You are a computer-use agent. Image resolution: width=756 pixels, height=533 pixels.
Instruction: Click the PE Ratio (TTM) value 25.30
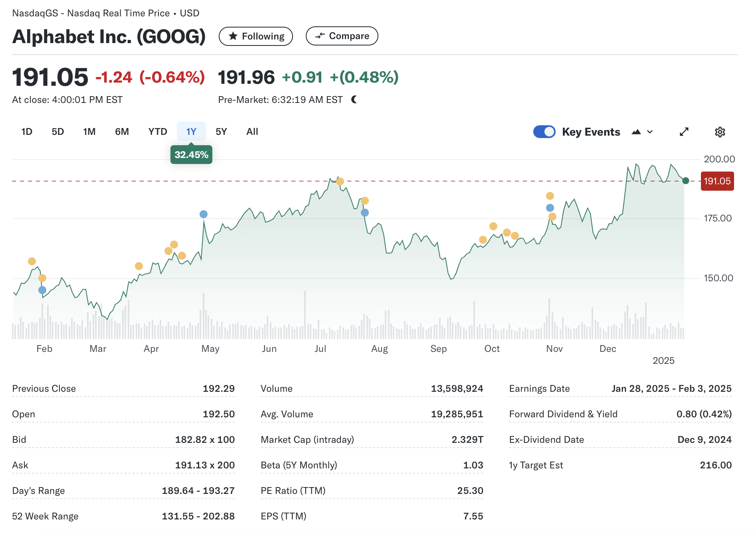tap(470, 491)
